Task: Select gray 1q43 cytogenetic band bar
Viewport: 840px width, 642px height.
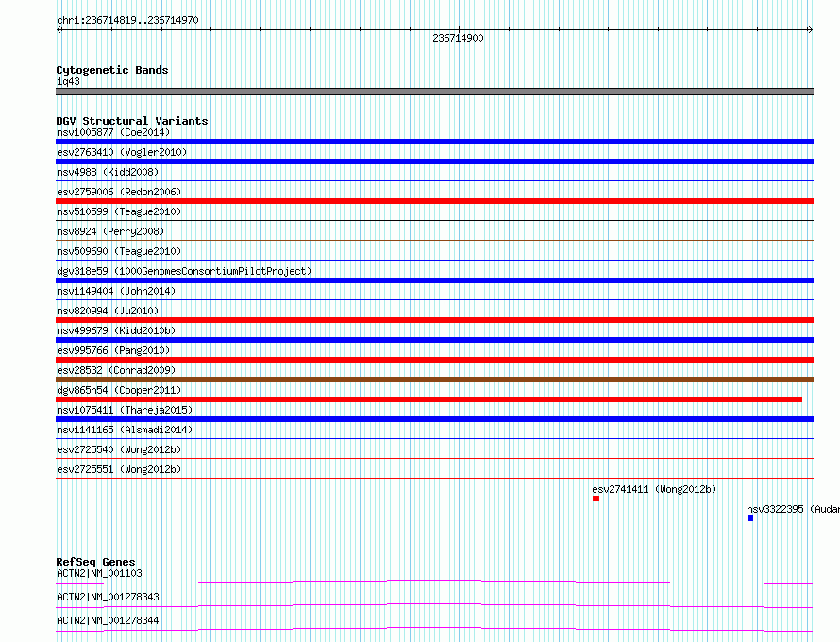Action: [x=434, y=92]
